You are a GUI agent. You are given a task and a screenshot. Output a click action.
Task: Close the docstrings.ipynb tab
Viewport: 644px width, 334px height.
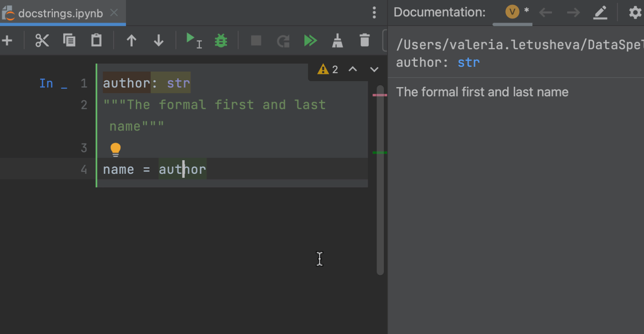point(114,13)
